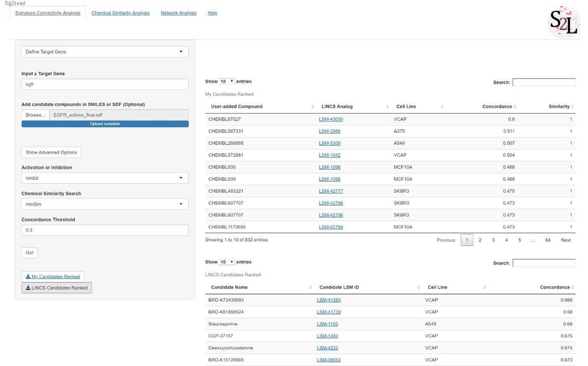Viewport: 588px width, 366px height.
Task: Open the Help tab
Action: coord(212,13)
